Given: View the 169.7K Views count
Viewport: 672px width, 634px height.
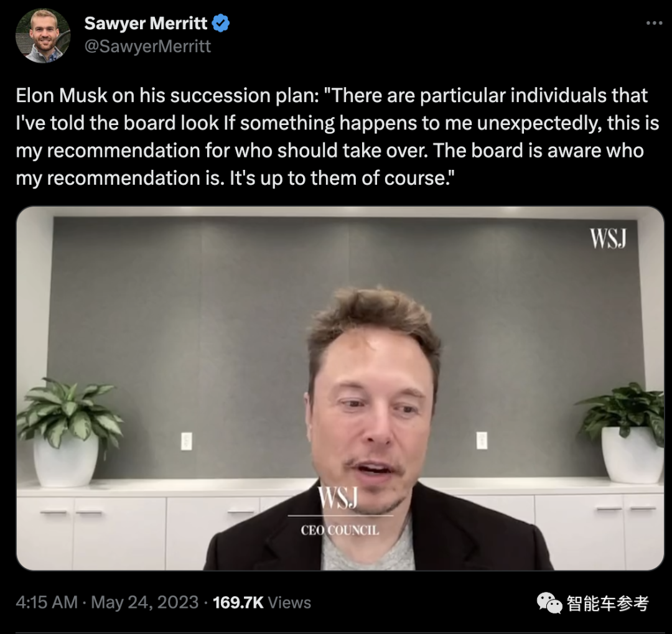Looking at the screenshot, I should pyautogui.click(x=262, y=602).
